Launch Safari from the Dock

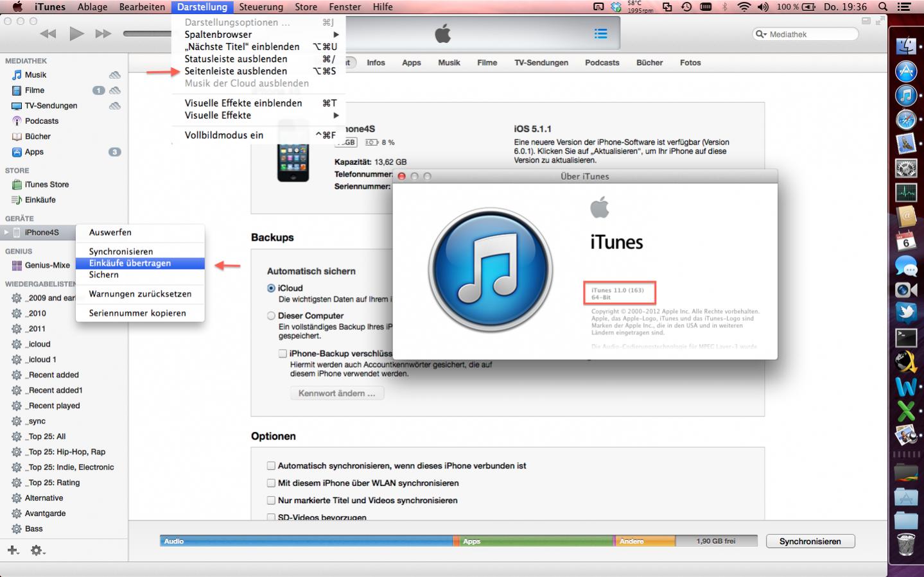coord(906,119)
